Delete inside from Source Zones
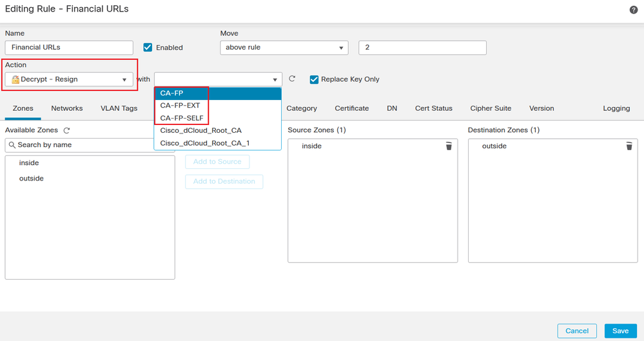The image size is (644, 341). pyautogui.click(x=449, y=146)
